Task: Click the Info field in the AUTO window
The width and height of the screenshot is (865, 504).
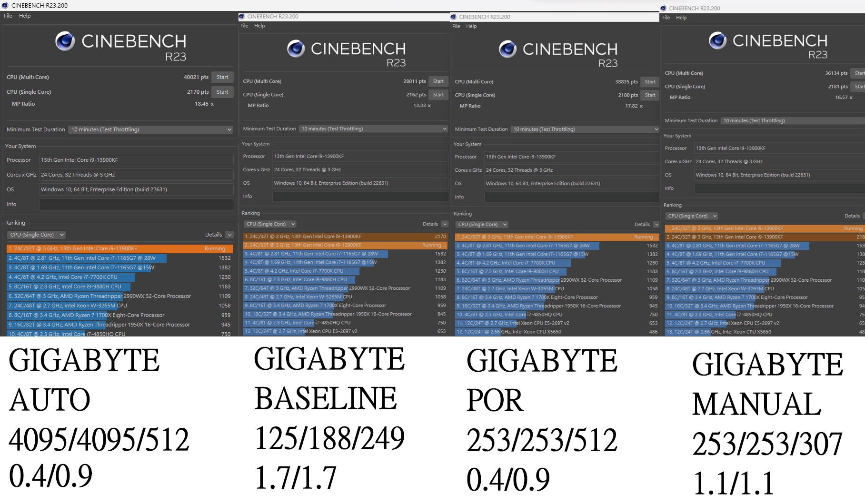Action: (x=136, y=204)
